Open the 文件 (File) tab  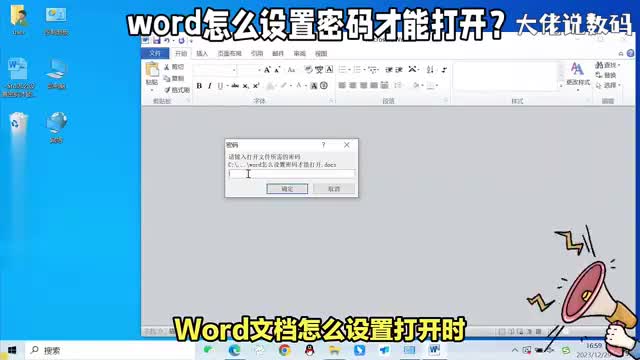pos(155,53)
